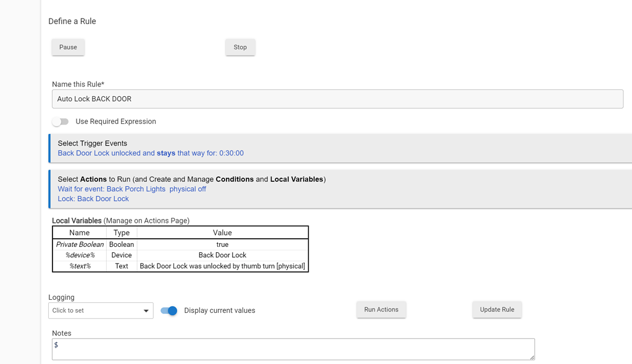Click the Value column header
The height and width of the screenshot is (364, 632).
pyautogui.click(x=222, y=233)
